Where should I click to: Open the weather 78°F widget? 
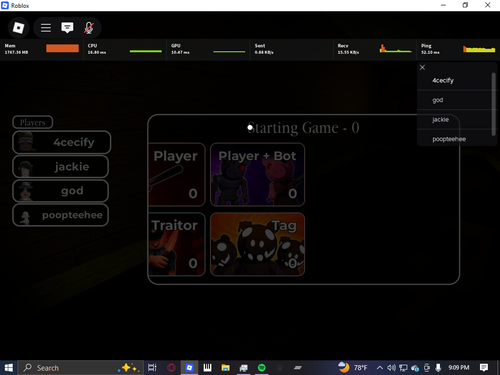[x=353, y=368]
